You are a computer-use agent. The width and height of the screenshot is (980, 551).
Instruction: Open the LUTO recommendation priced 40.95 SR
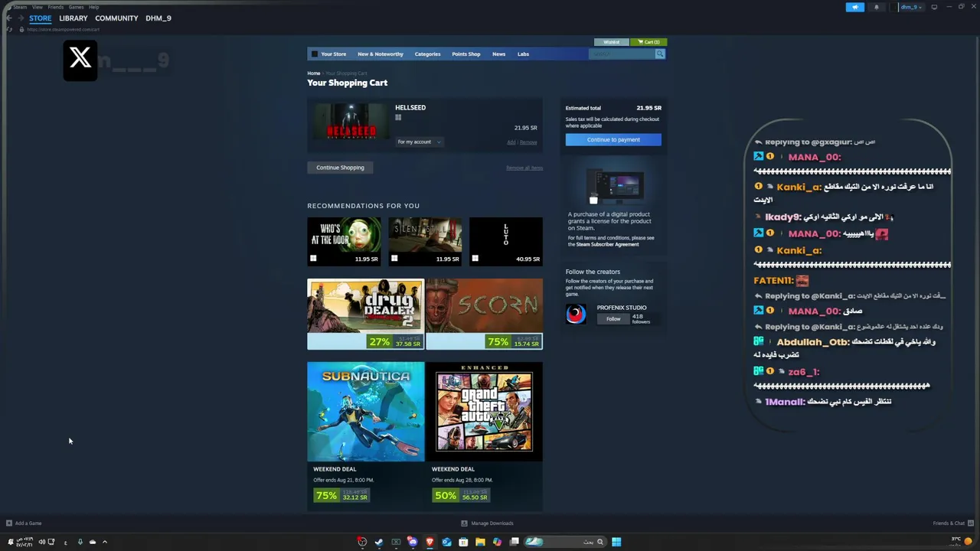pyautogui.click(x=506, y=242)
